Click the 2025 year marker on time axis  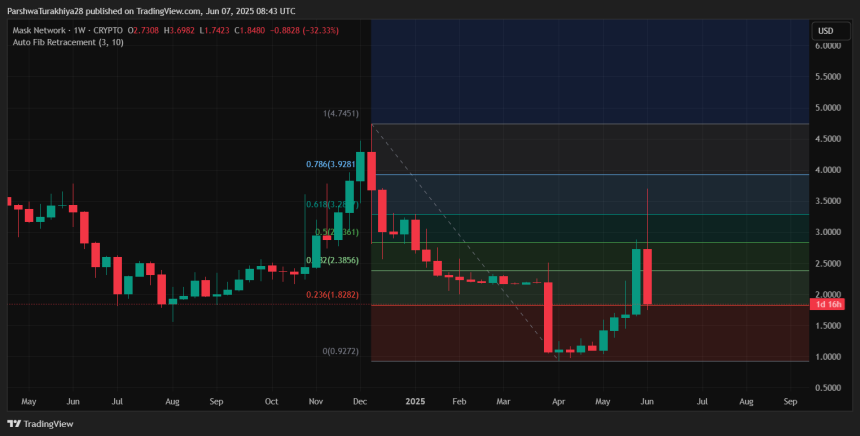pos(416,401)
